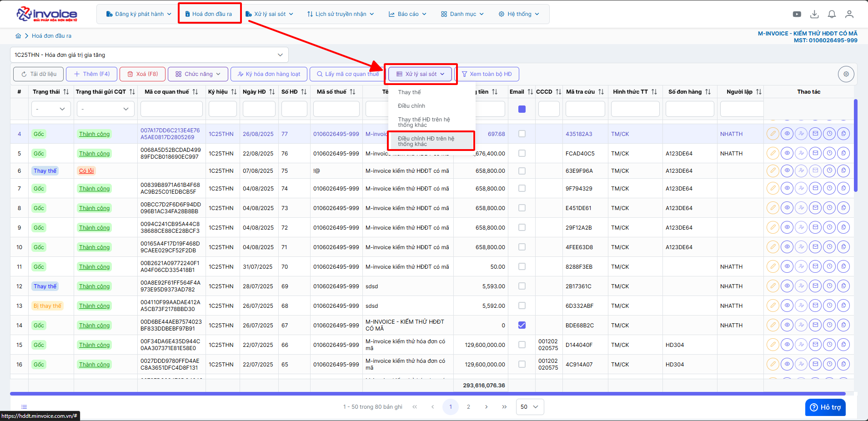
Task: Open the user account profile icon
Action: (x=849, y=14)
